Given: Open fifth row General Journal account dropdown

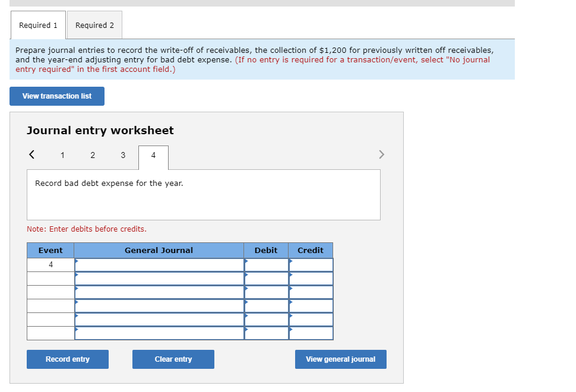Looking at the screenshot, I should pyautogui.click(x=159, y=320).
